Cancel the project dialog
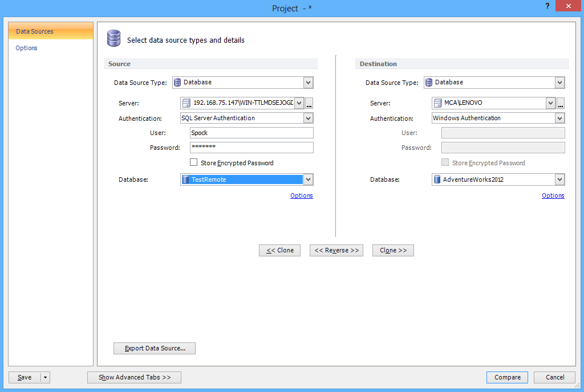 555,378
